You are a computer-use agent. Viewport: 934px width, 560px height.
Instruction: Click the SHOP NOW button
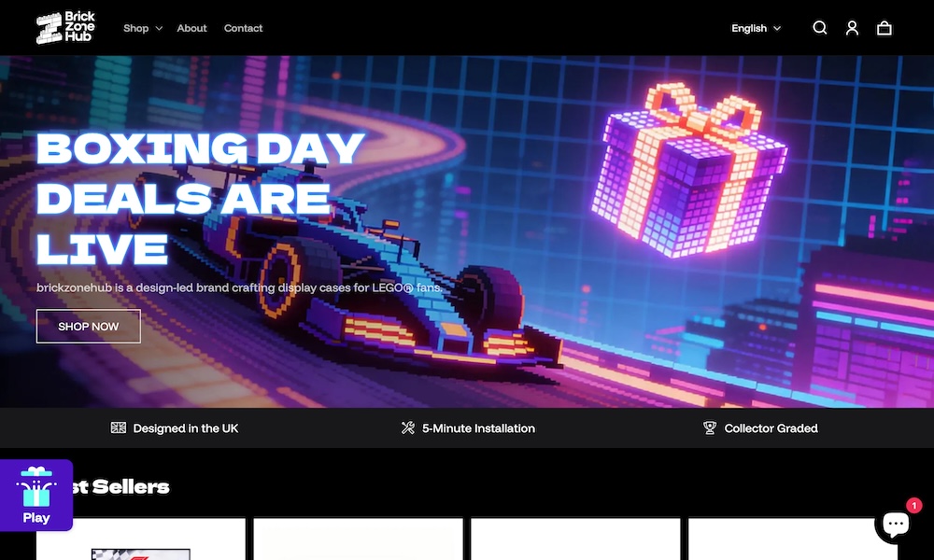point(88,326)
